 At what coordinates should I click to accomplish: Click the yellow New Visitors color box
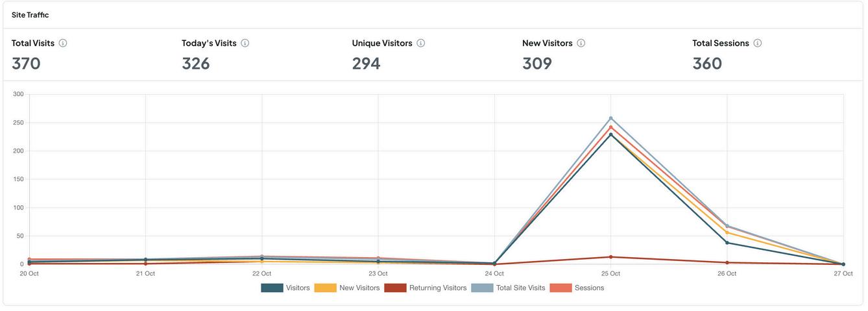click(x=326, y=288)
